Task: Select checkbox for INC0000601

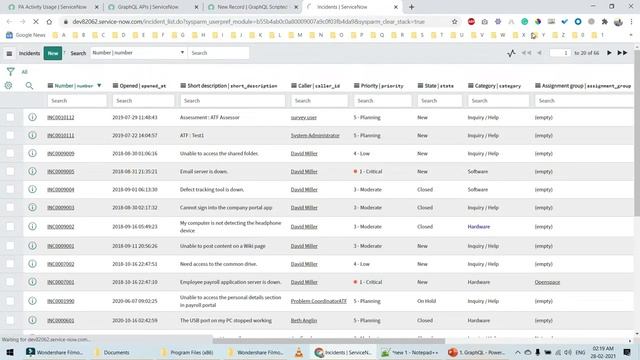Action: [x=10, y=320]
